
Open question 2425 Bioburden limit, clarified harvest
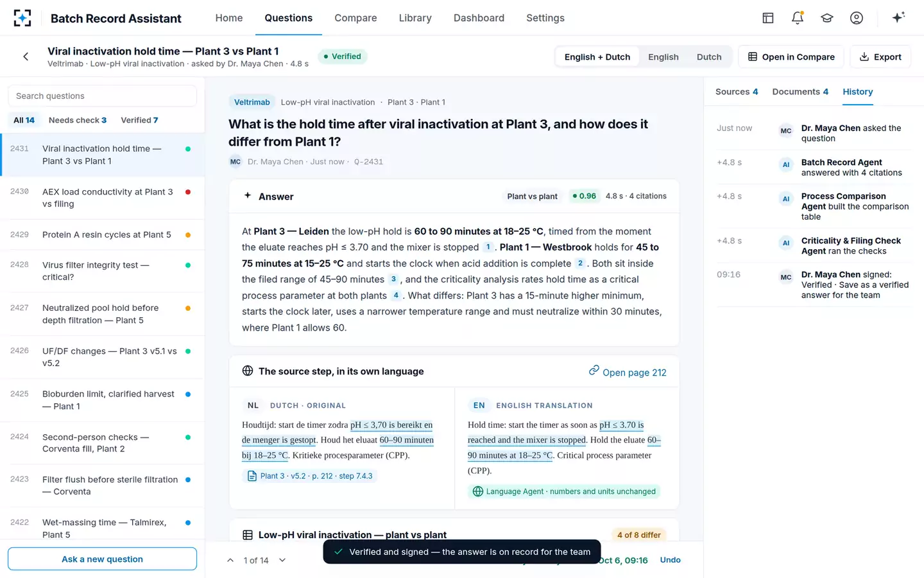(x=103, y=400)
